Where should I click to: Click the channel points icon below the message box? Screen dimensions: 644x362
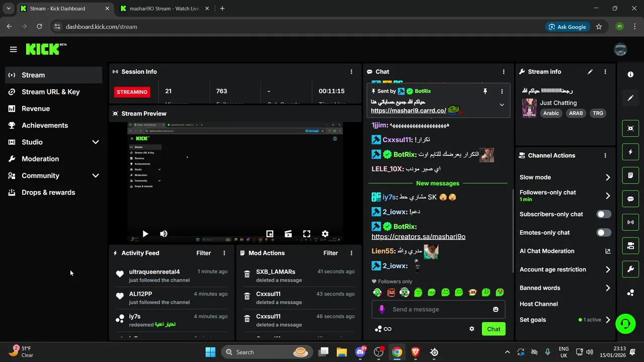point(378,329)
